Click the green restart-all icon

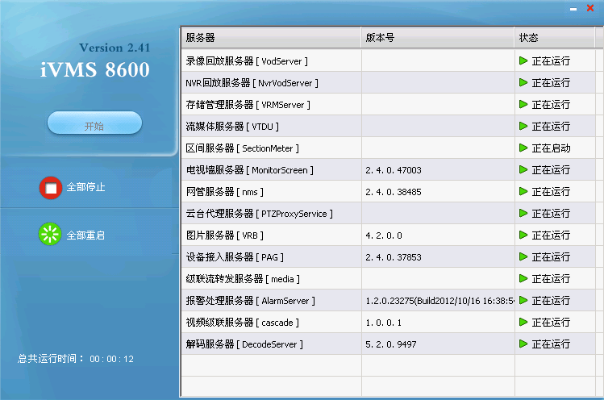click(x=50, y=235)
